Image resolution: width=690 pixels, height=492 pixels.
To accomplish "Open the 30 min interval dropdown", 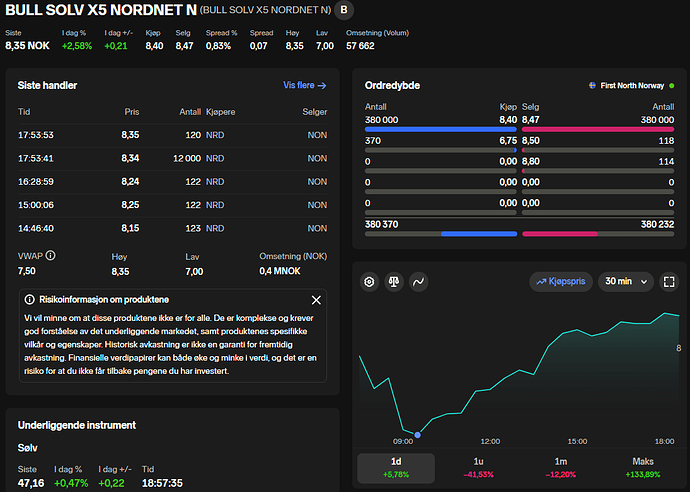I will [624, 282].
